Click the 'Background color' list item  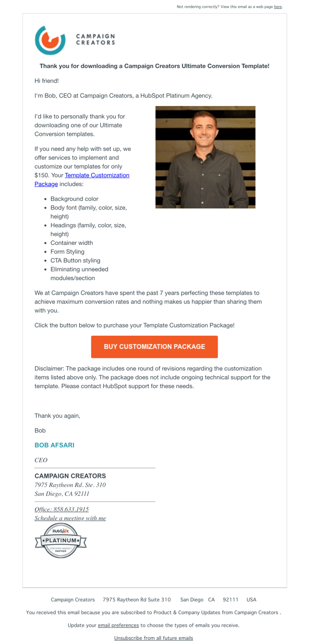coord(74,199)
